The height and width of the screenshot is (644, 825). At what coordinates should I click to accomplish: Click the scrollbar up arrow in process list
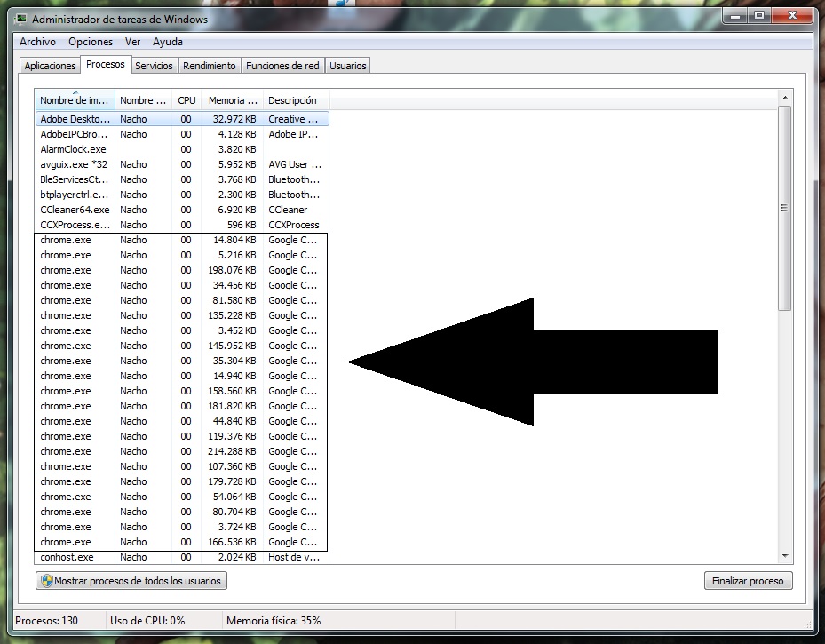click(x=784, y=97)
